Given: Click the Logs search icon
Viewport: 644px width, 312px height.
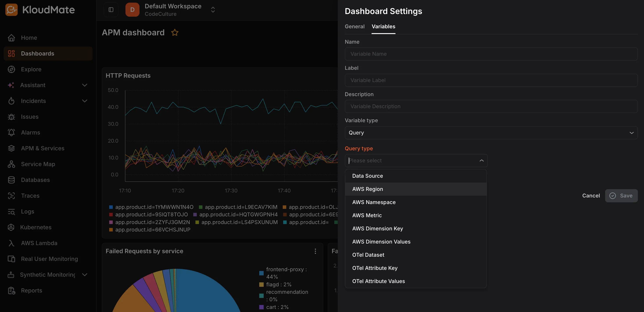Looking at the screenshot, I should [11, 212].
